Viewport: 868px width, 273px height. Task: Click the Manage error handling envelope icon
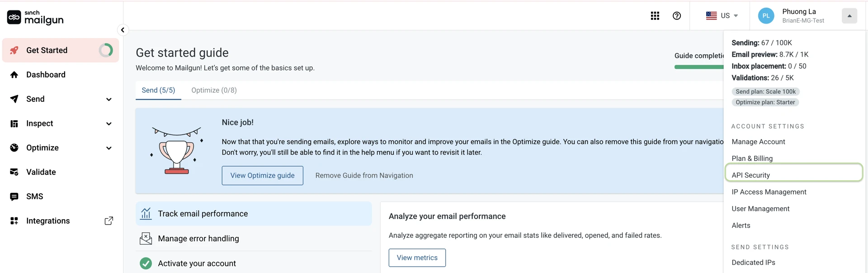pyautogui.click(x=146, y=239)
